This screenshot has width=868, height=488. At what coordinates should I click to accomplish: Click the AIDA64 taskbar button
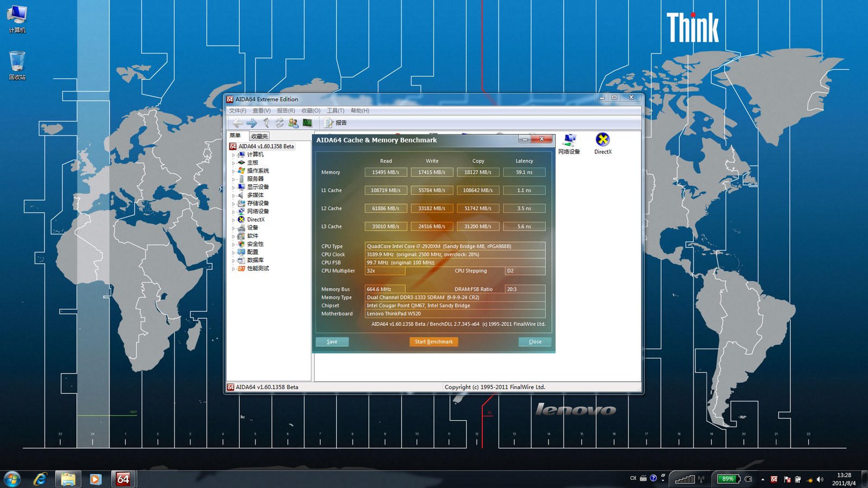124,479
